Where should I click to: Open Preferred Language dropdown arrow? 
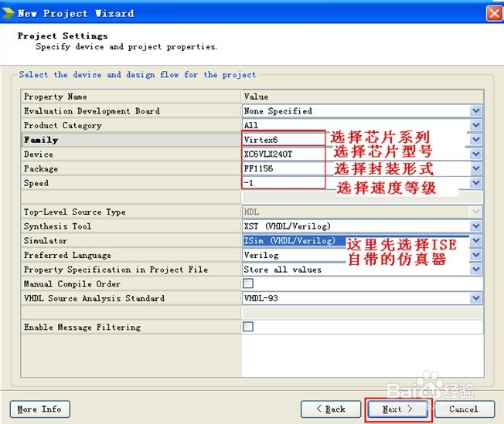(475, 255)
